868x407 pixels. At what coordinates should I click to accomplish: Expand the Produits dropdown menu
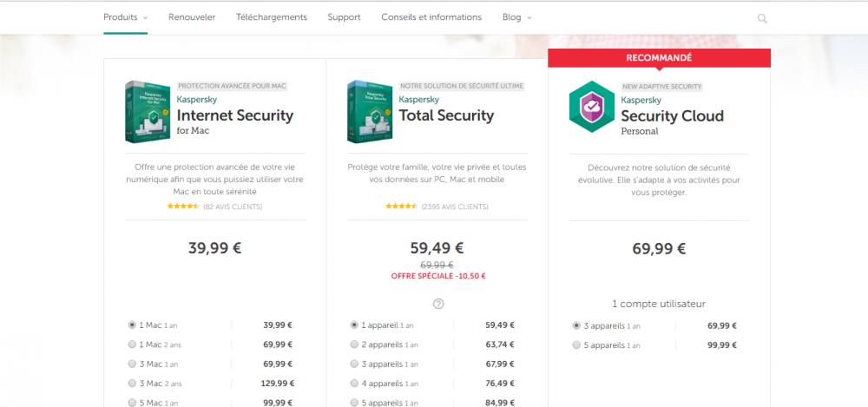tap(125, 17)
